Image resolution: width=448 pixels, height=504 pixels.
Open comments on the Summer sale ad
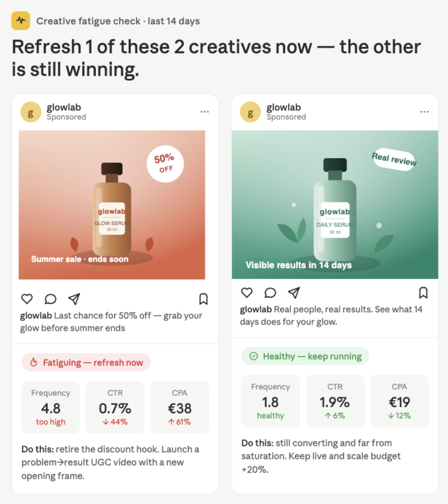tap(50, 299)
